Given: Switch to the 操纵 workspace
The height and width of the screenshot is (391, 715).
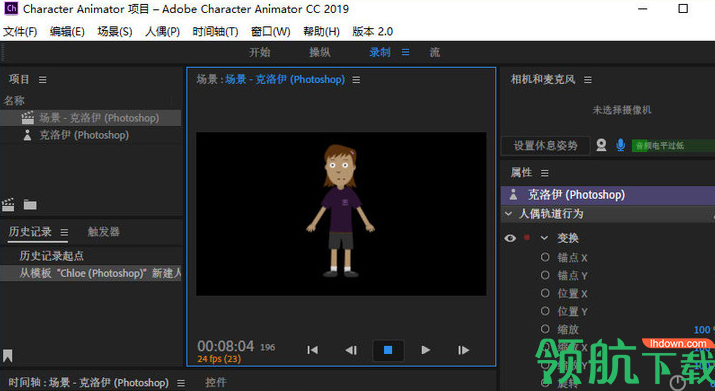Looking at the screenshot, I should pos(320,52).
